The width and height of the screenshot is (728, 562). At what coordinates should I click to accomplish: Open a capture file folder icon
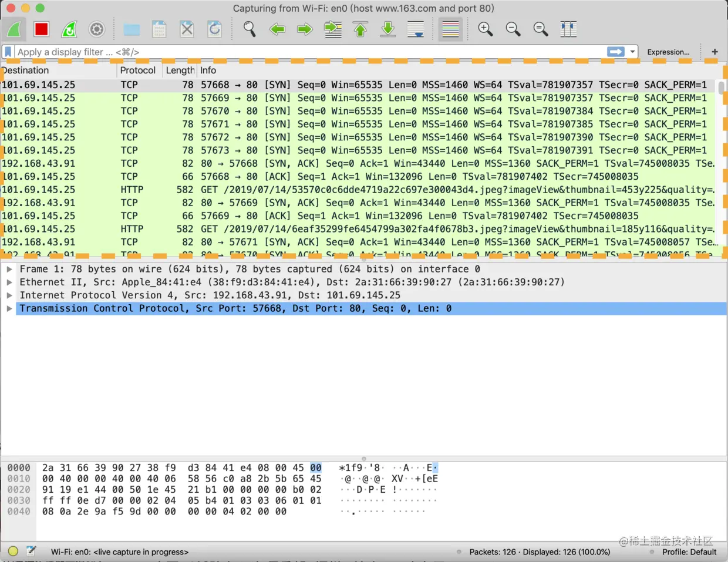point(132,29)
